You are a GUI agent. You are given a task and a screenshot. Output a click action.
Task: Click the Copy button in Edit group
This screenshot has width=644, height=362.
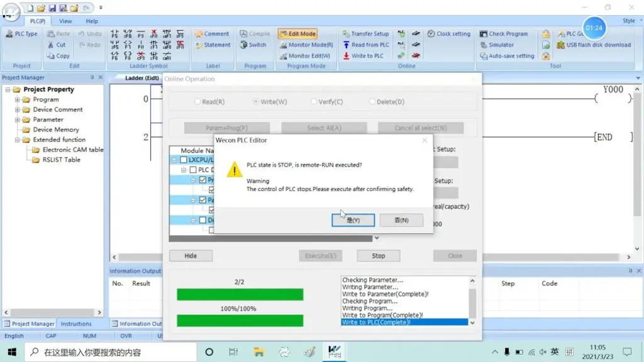58,56
